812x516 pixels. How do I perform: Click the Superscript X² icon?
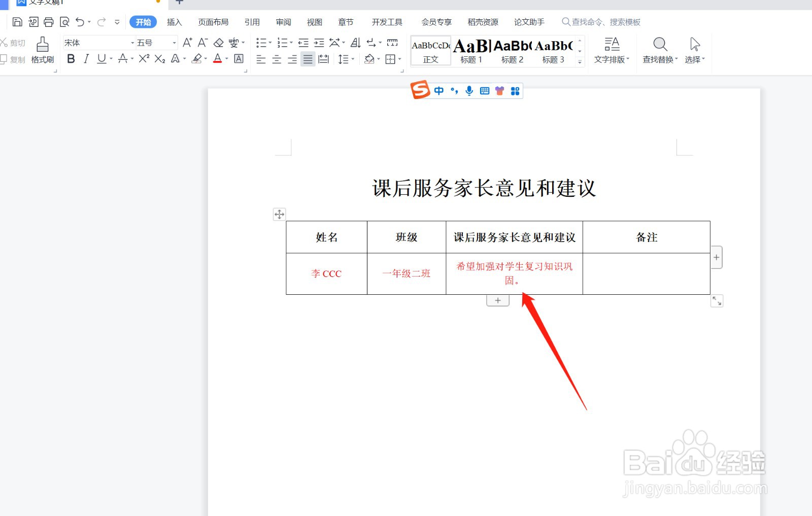tap(143, 59)
